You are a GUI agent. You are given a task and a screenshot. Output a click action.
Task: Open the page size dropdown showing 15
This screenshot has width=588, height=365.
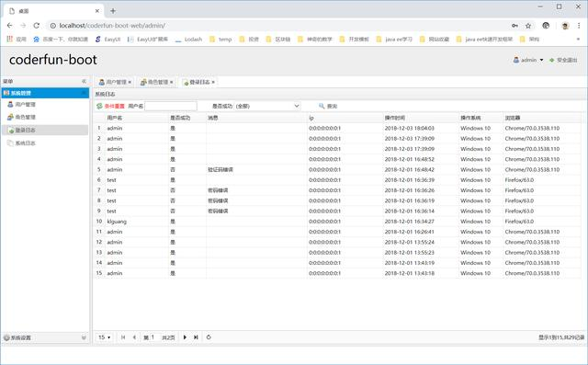[x=104, y=337]
